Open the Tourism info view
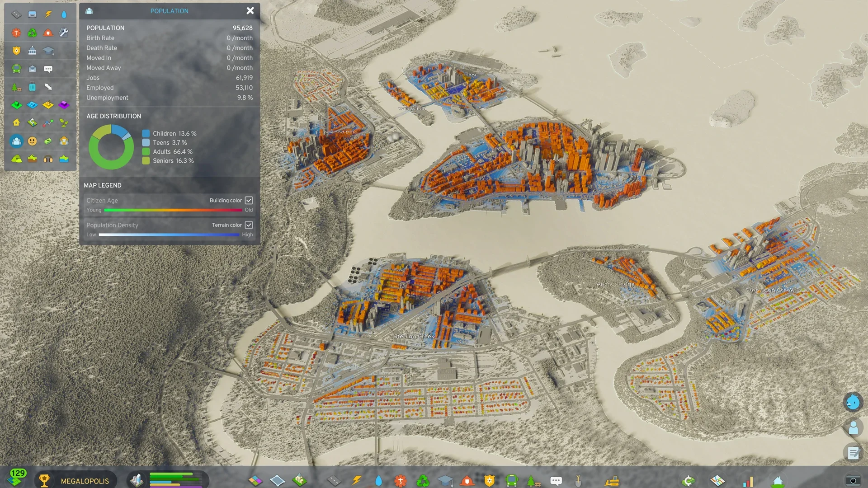Viewport: 868px width, 488px height. click(x=32, y=87)
